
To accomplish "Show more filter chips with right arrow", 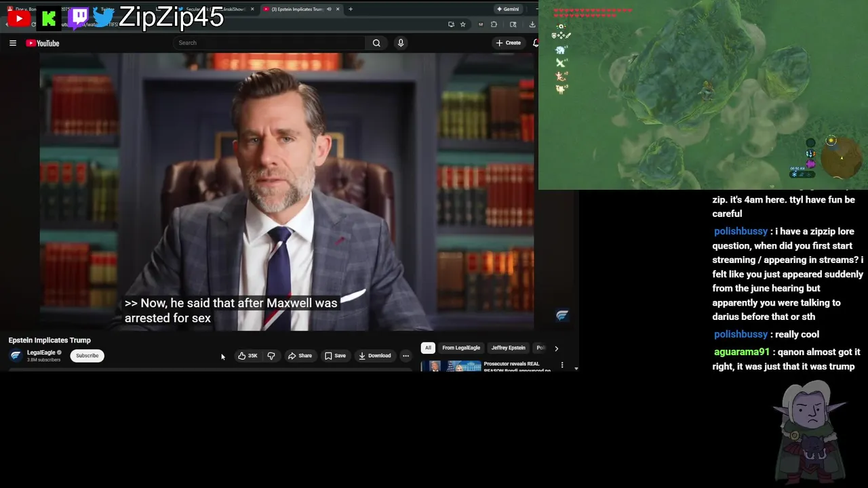I will [556, 348].
